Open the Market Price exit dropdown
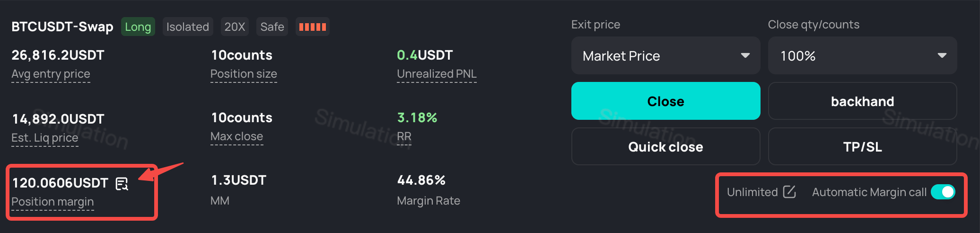Image resolution: width=980 pixels, height=233 pixels. pyautogui.click(x=666, y=56)
